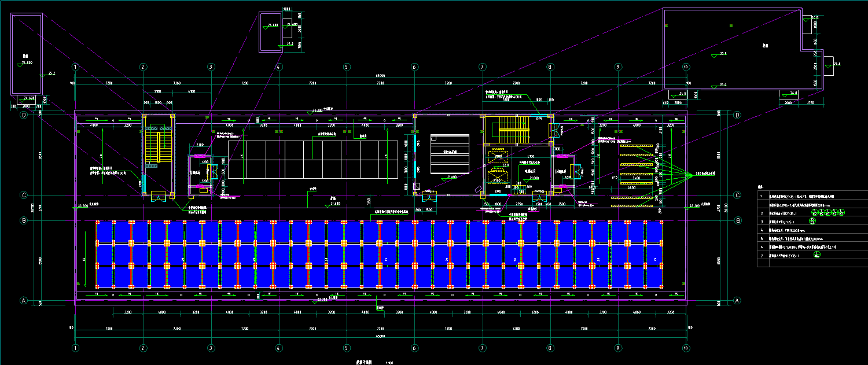This screenshot has width=868, height=365.
Task: Click axis bubble D on left side
Action: pyautogui.click(x=24, y=115)
